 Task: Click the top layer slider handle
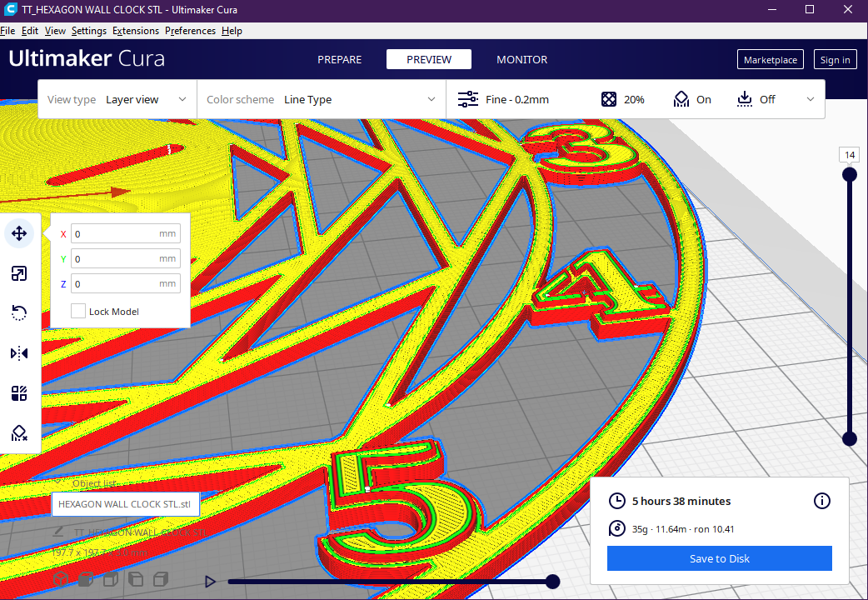(849, 175)
